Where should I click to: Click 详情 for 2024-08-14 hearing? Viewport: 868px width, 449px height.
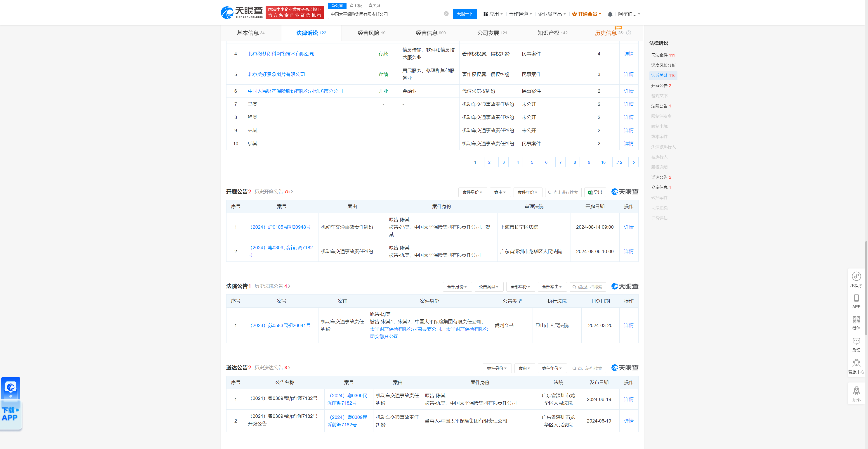628,227
